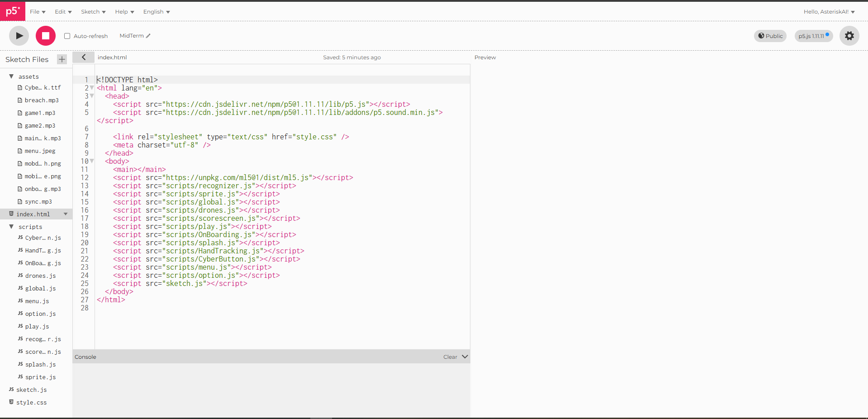Collapse the console with the chevron
868x419 pixels.
coord(465,357)
